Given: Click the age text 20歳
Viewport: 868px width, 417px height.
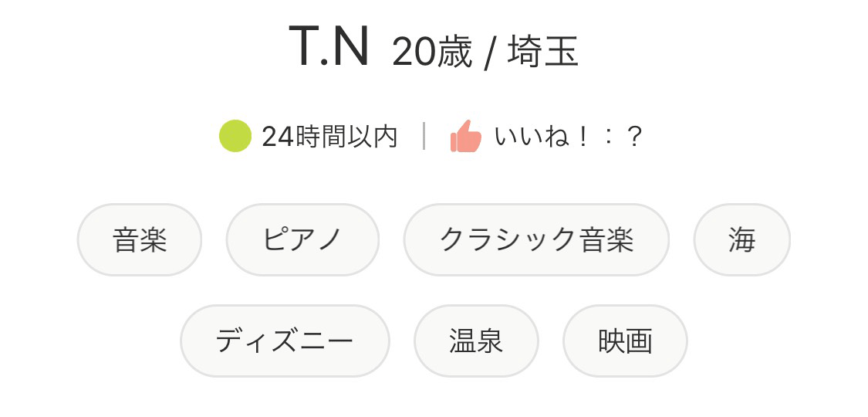Looking at the screenshot, I should 431,53.
